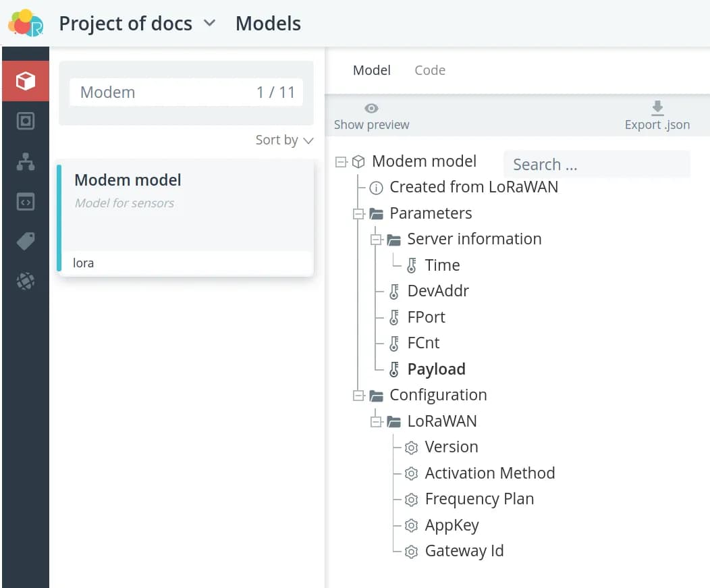Collapse the Configuration folder
The image size is (710, 588).
point(358,396)
